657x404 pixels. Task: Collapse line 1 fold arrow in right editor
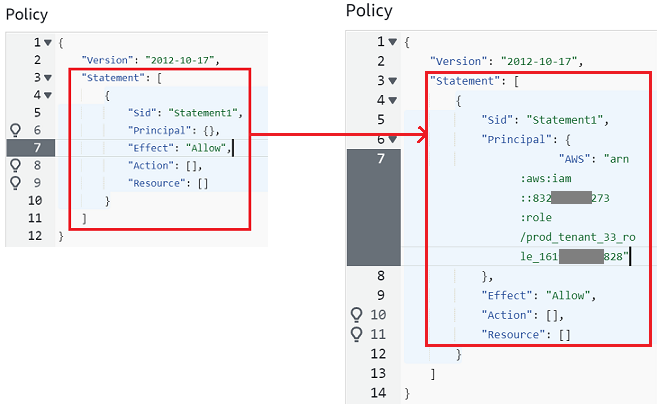(x=392, y=42)
